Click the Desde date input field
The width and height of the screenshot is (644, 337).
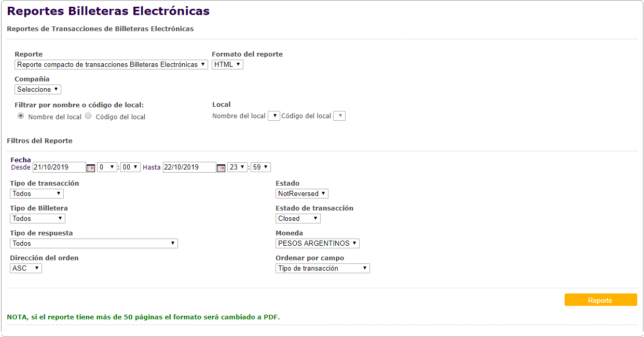(x=59, y=167)
